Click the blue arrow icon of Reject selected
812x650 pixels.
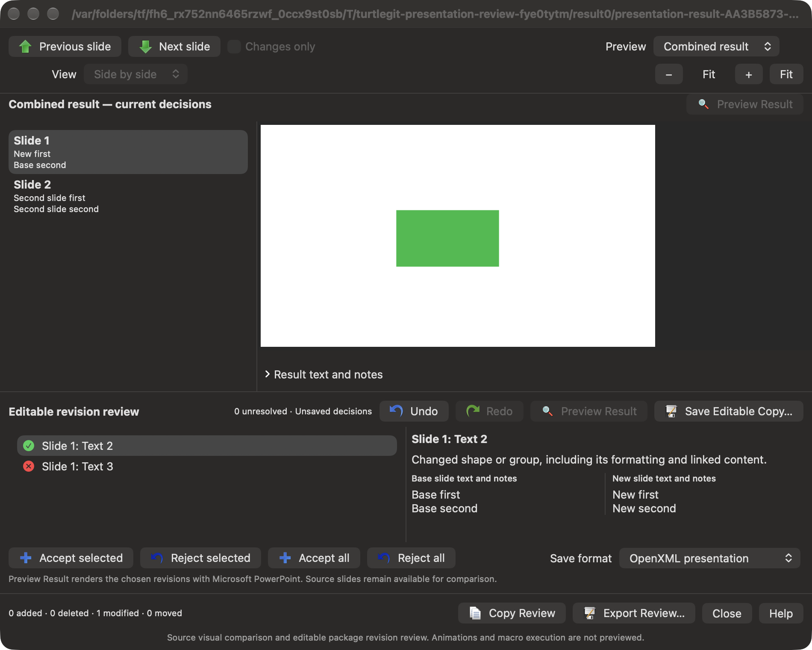point(157,558)
